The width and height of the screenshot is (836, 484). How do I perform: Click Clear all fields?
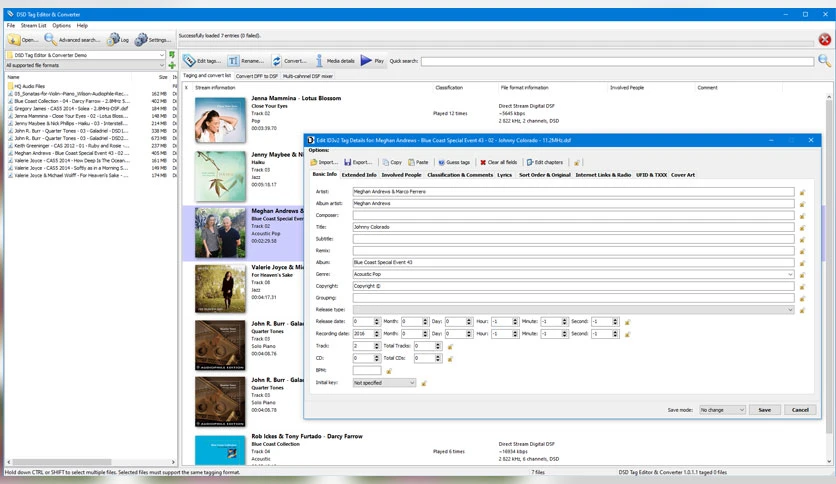point(499,162)
